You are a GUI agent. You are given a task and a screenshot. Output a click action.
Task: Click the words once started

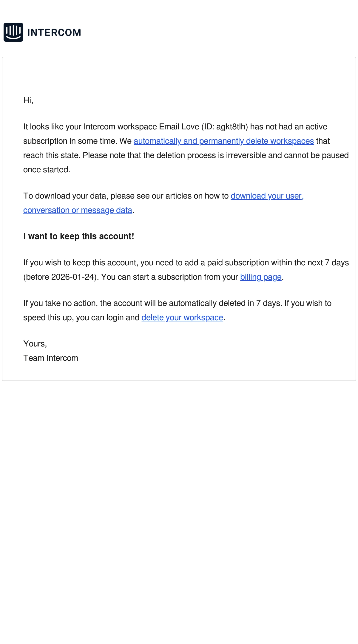coord(47,170)
